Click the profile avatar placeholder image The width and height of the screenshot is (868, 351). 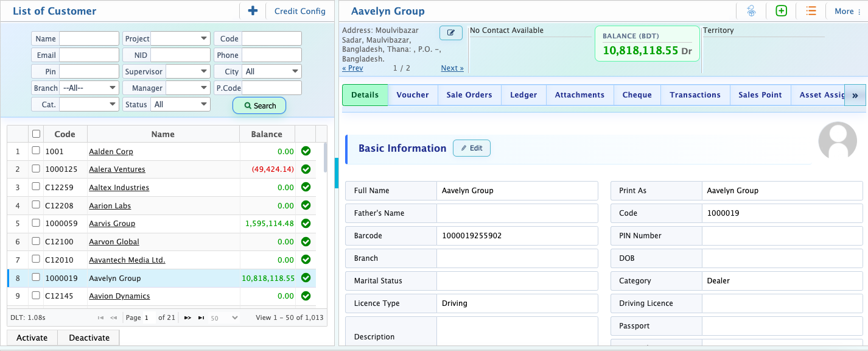tap(838, 141)
